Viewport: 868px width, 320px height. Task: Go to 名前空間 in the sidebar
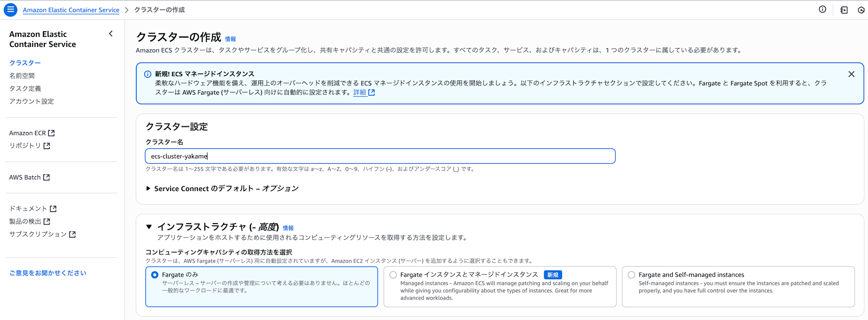pyautogui.click(x=22, y=76)
